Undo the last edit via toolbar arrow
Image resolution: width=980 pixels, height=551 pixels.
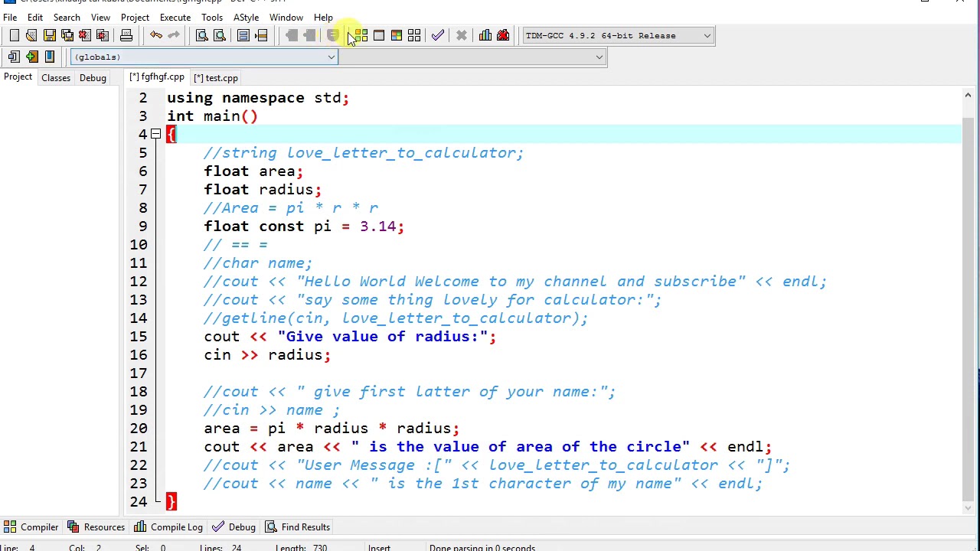click(156, 35)
